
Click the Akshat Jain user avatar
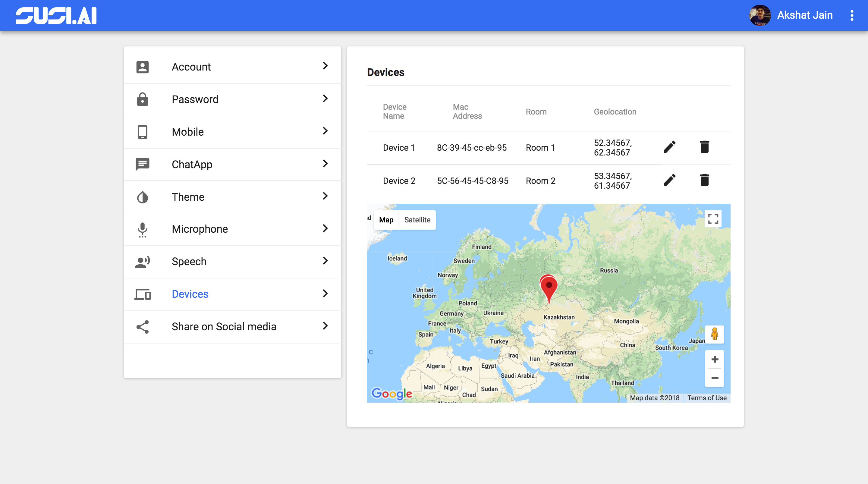(x=759, y=15)
